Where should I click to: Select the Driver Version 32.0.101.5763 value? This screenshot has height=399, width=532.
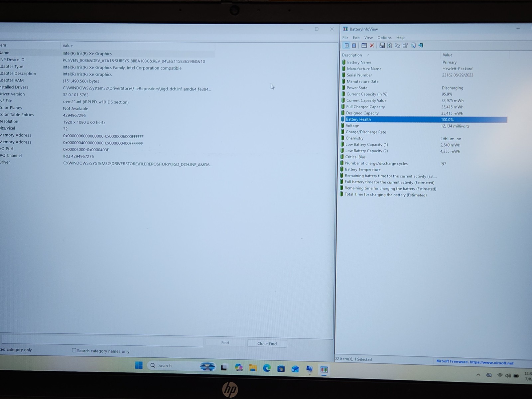[76, 95]
